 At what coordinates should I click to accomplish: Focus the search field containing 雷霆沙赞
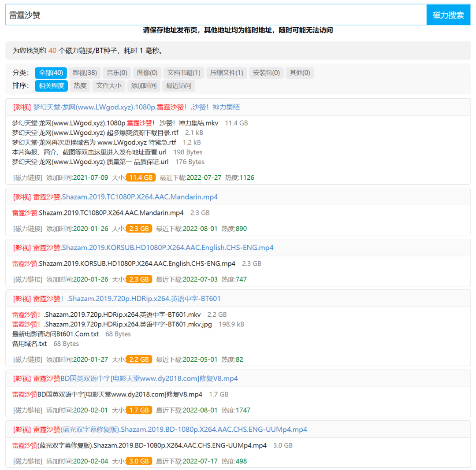[x=216, y=15]
